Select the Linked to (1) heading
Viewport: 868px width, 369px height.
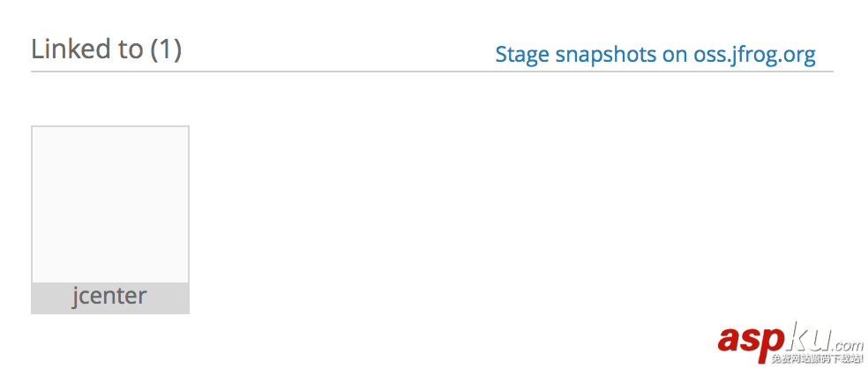(x=106, y=49)
